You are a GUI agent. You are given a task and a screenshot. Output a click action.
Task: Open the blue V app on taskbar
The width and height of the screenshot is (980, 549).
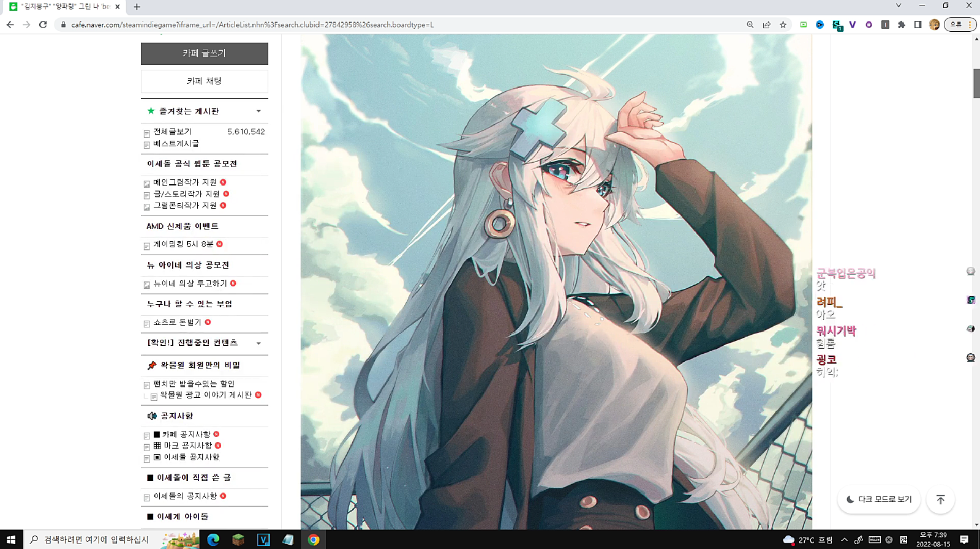[263, 539]
